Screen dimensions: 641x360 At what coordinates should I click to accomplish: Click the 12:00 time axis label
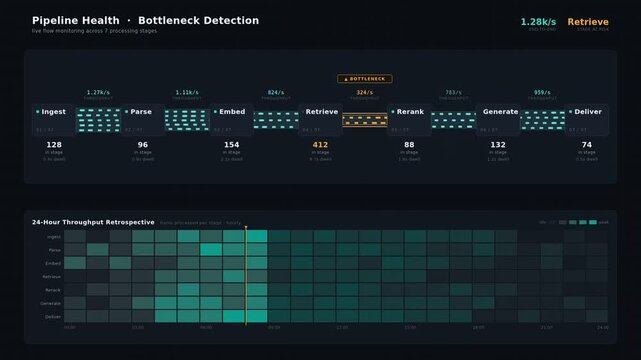342,328
